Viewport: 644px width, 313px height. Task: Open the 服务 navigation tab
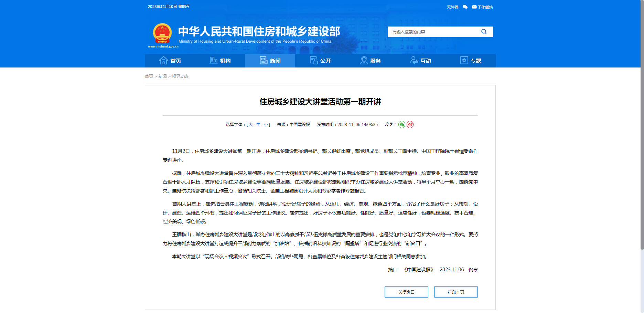(x=371, y=61)
